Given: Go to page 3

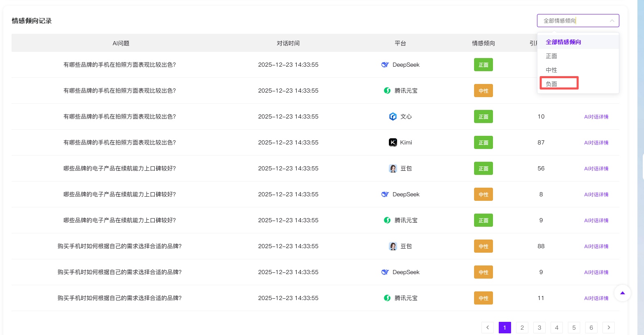Looking at the screenshot, I should (539, 328).
